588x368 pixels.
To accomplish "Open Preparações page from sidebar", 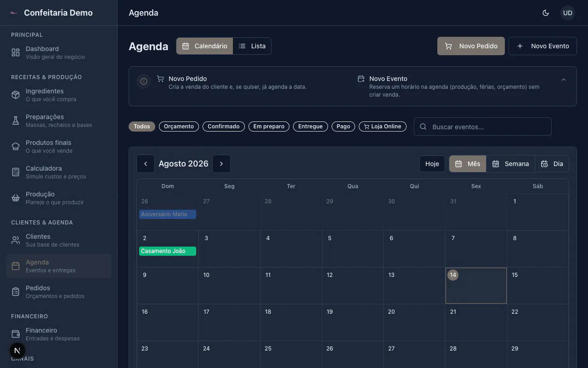I will pyautogui.click(x=58, y=121).
